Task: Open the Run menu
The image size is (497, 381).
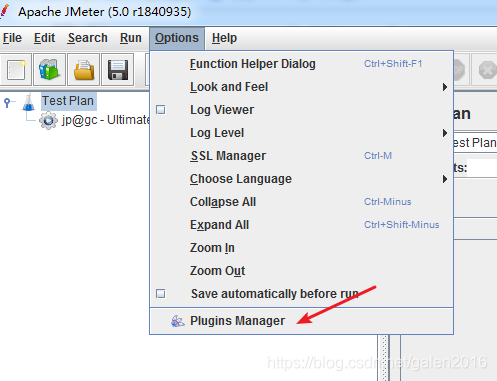Action: [x=131, y=38]
